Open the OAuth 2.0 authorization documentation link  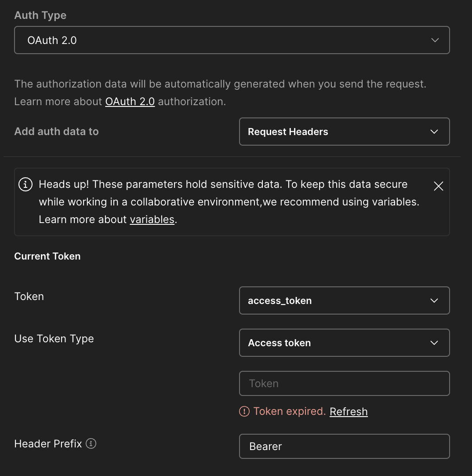130,102
